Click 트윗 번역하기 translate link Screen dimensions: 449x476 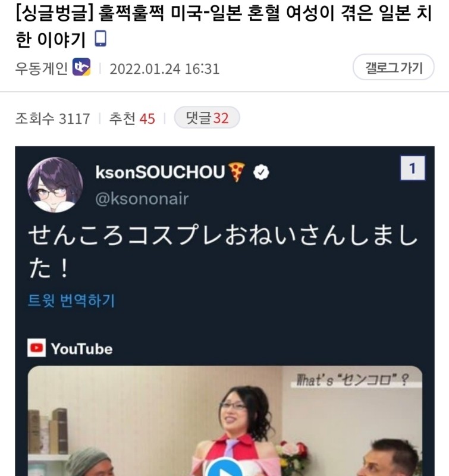coord(71,300)
